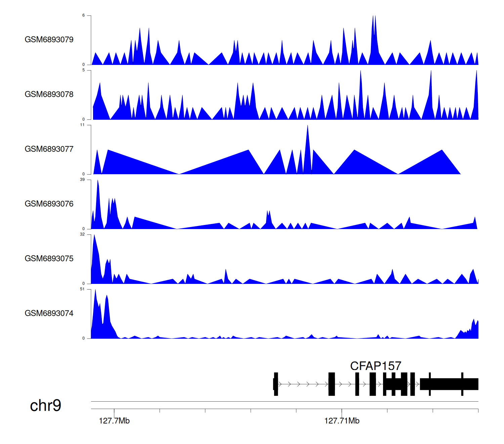Click the y-axis maximum value 51

(x=82, y=289)
